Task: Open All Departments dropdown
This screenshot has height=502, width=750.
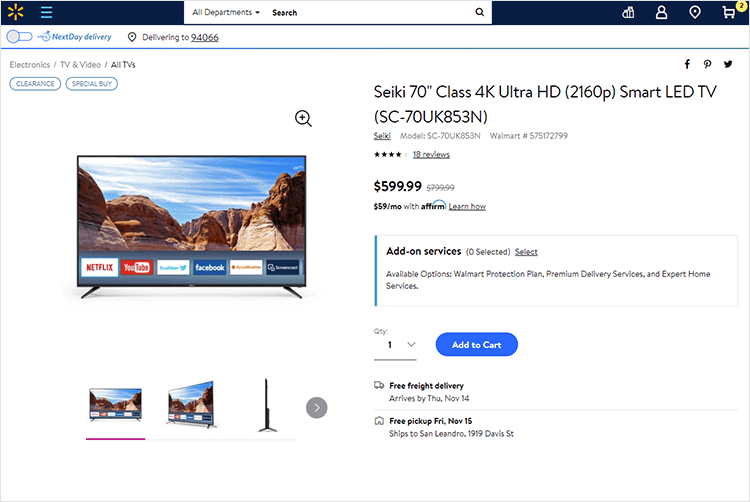Action: [226, 12]
